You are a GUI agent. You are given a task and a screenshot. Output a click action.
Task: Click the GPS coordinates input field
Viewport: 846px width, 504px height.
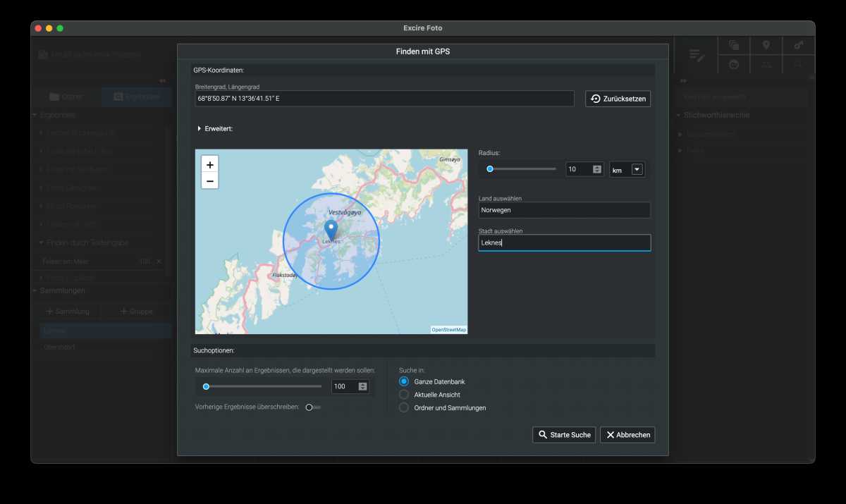click(384, 99)
